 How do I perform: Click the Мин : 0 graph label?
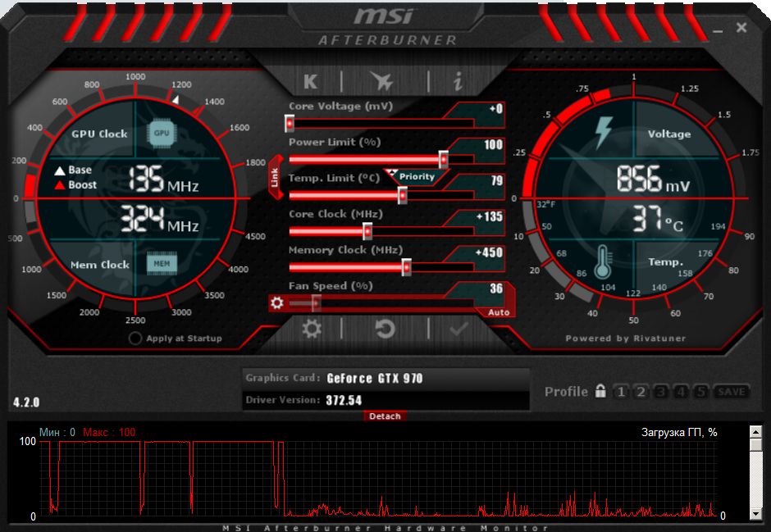point(57,432)
